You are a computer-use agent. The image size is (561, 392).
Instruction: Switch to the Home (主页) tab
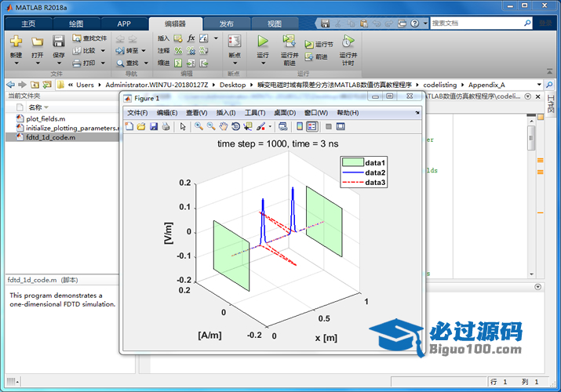point(28,24)
